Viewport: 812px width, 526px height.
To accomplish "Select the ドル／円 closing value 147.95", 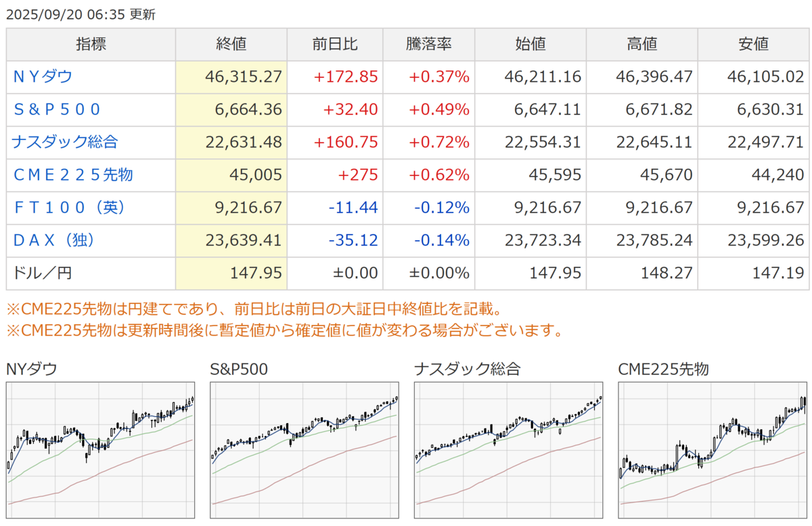I will point(257,273).
